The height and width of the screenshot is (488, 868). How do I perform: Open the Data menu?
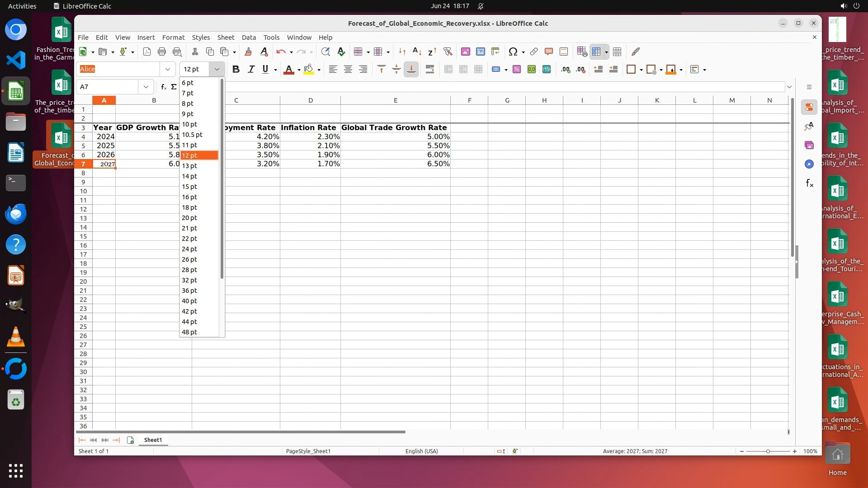coord(249,38)
